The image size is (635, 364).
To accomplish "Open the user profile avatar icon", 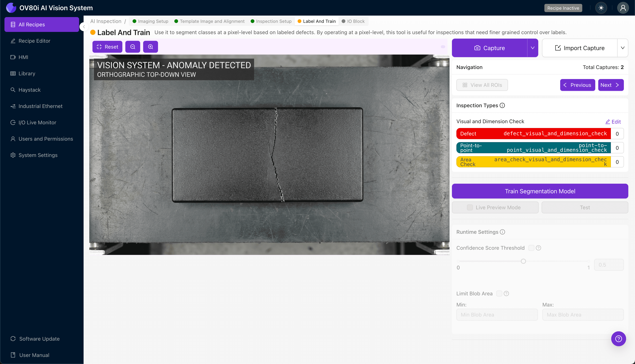I will click(623, 8).
